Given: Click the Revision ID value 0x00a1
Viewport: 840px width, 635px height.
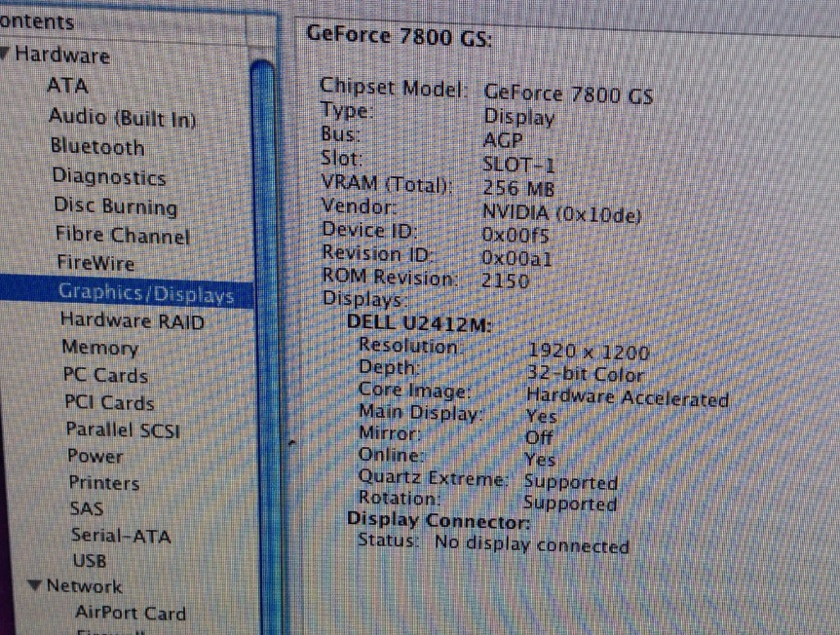Looking at the screenshot, I should (516, 259).
